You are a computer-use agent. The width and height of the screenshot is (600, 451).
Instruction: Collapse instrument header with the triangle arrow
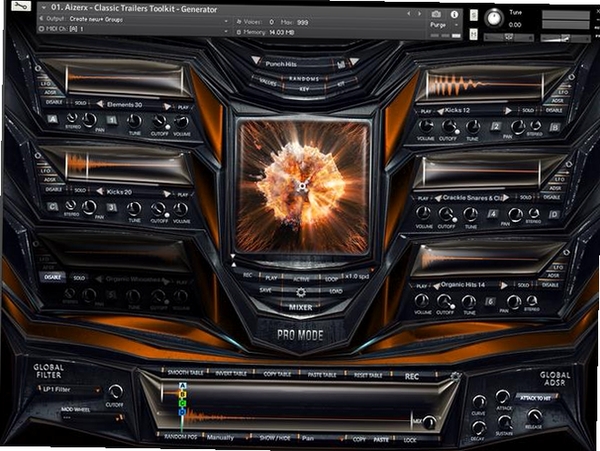point(44,8)
